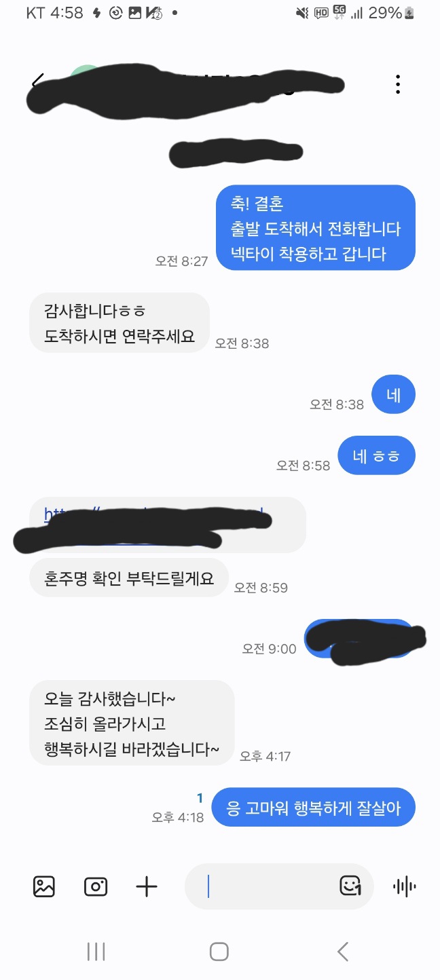Tap the voice waveform recording icon
The width and height of the screenshot is (440, 980).
tap(405, 886)
